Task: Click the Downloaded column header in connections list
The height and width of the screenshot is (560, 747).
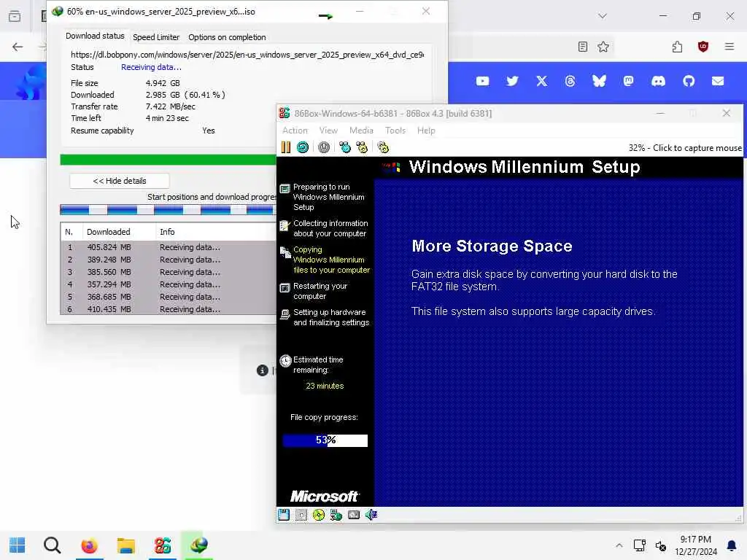Action: [119, 232]
